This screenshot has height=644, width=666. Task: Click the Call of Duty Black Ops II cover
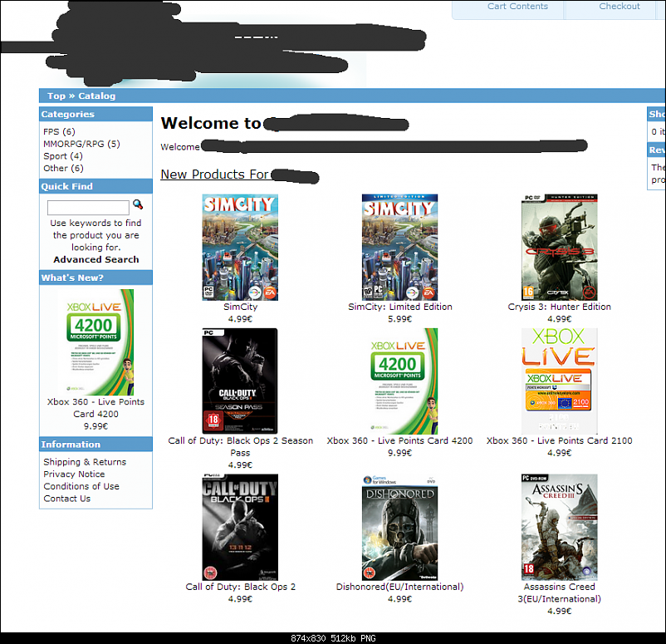240,528
